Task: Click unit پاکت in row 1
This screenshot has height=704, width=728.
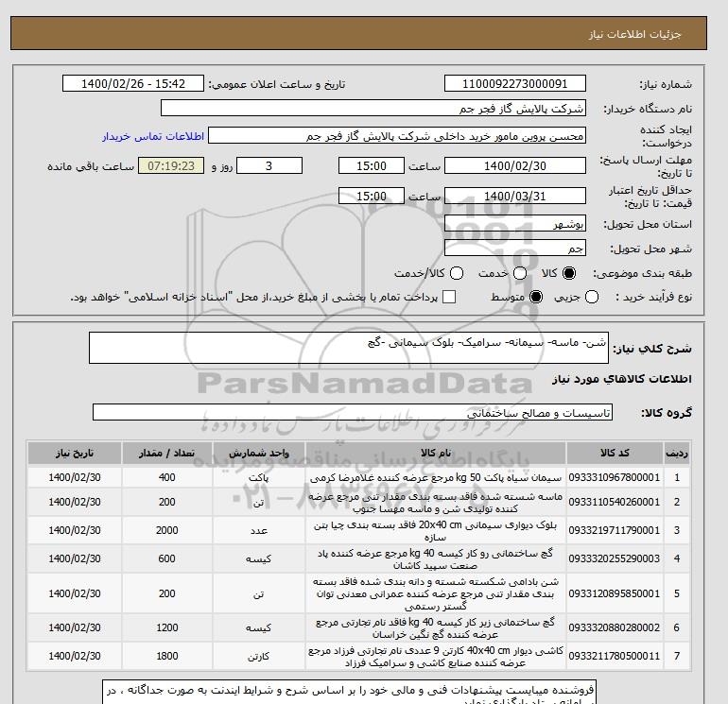Action: (259, 478)
